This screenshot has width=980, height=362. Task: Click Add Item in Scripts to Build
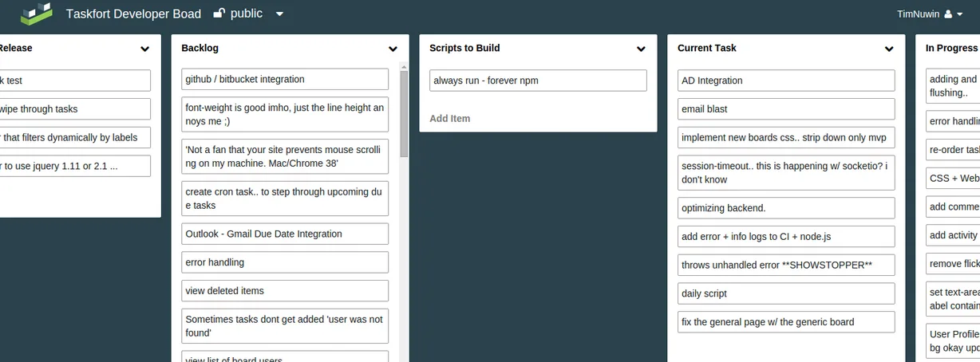(x=450, y=118)
